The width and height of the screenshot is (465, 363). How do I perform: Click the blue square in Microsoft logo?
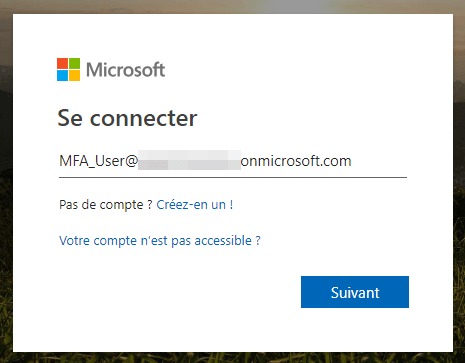(x=62, y=75)
